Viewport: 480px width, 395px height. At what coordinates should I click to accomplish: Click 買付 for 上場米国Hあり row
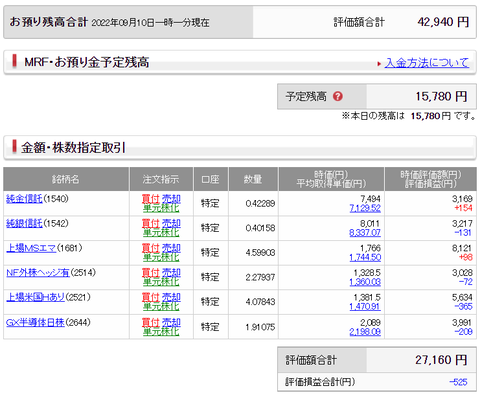point(151,297)
